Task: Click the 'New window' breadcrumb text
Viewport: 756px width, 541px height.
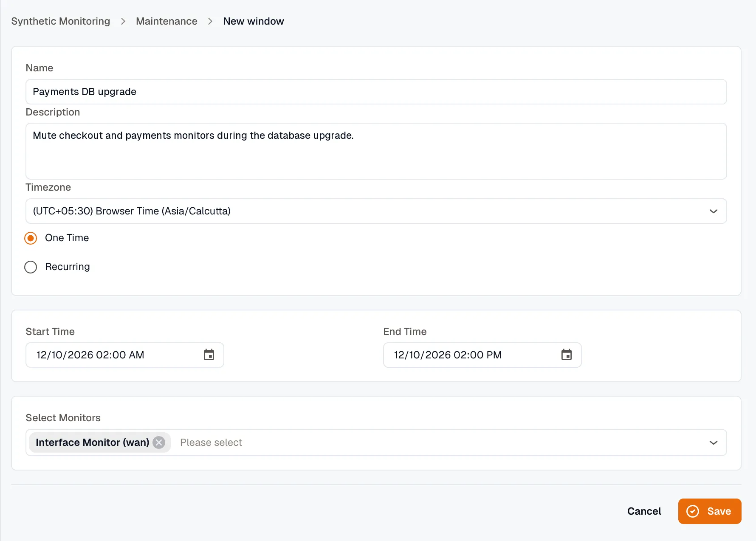Action: click(x=254, y=21)
